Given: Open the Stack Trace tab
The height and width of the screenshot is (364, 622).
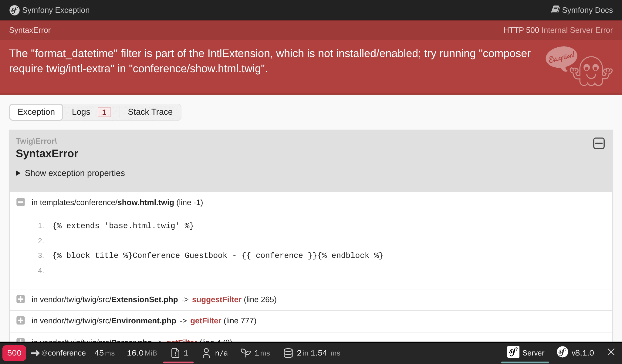Looking at the screenshot, I should tap(150, 112).
